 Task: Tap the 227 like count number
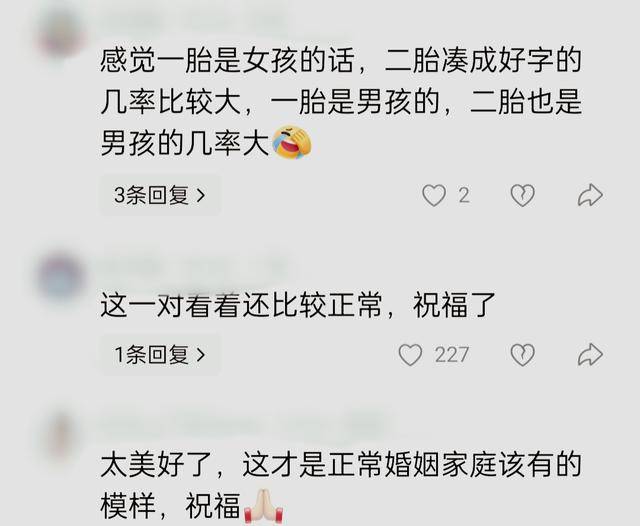click(x=451, y=355)
